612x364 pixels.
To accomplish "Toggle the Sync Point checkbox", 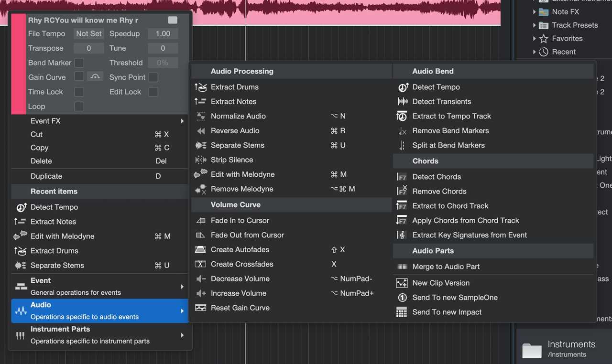I will [x=153, y=77].
